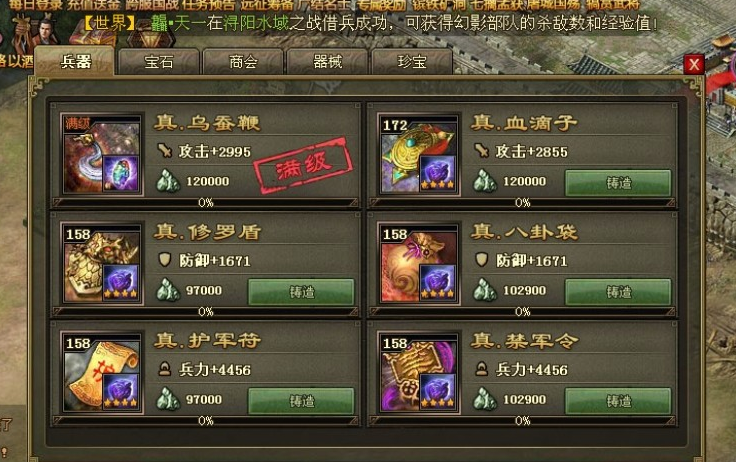The width and height of the screenshot is (736, 462).
Task: Click the sword attack icon for 真.血滴子
Action: tap(482, 150)
